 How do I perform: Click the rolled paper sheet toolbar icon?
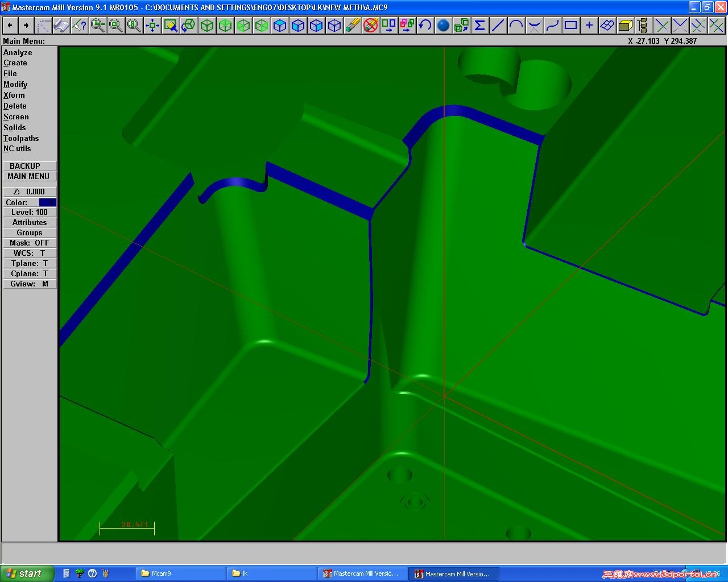[x=61, y=25]
